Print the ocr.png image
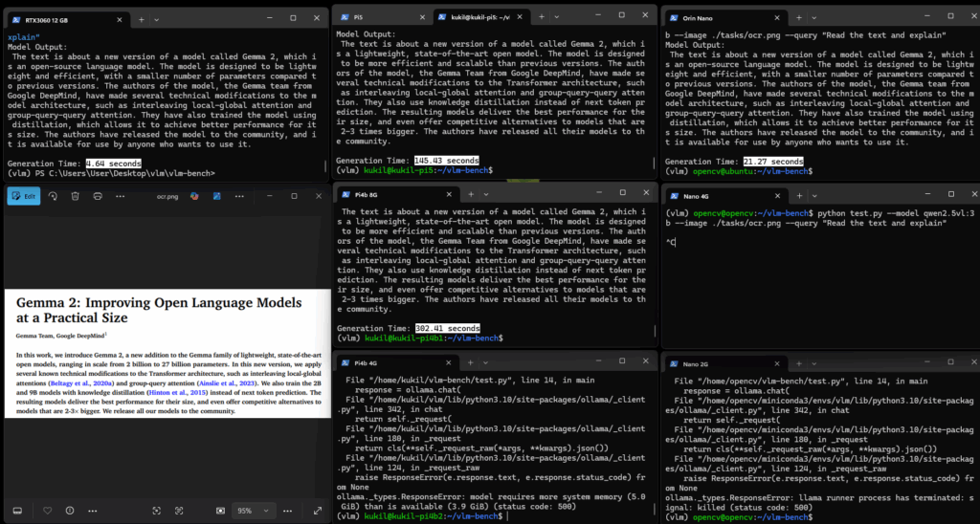980x524 pixels. 99,195
